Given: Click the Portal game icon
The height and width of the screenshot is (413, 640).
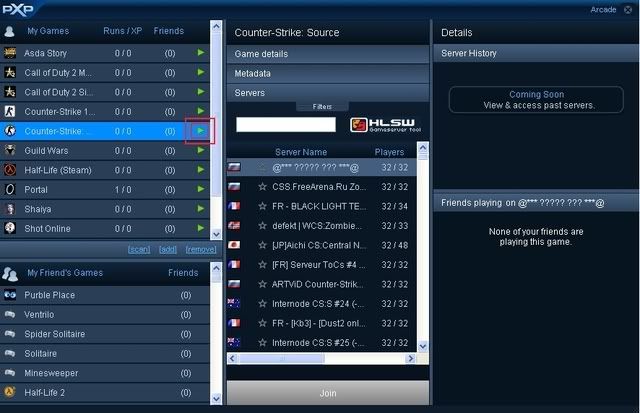Looking at the screenshot, I should click(10, 189).
